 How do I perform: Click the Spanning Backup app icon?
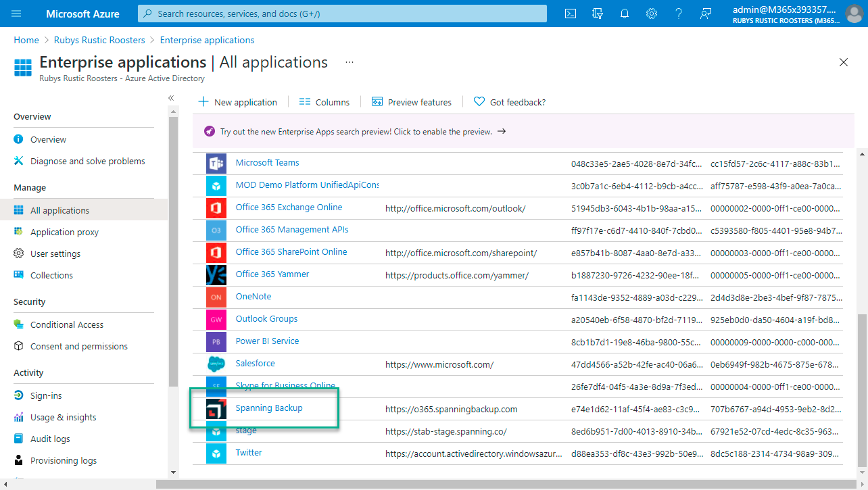point(216,409)
